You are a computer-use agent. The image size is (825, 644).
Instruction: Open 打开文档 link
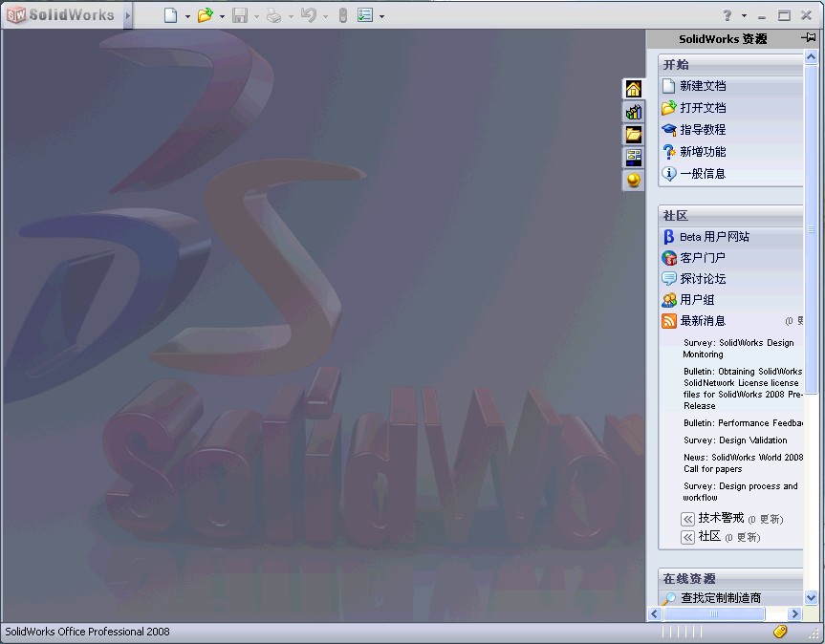(x=703, y=108)
